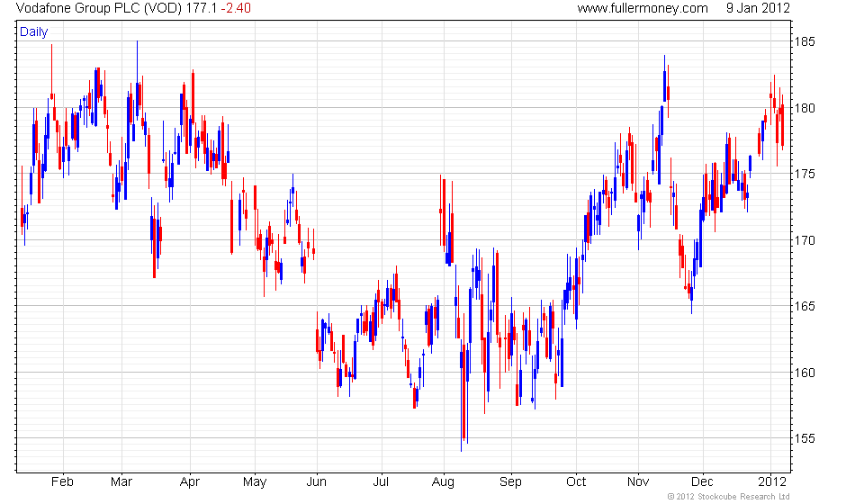Click the May month label on axis
Image resolution: width=864 pixels, height=504 pixels.
click(255, 482)
